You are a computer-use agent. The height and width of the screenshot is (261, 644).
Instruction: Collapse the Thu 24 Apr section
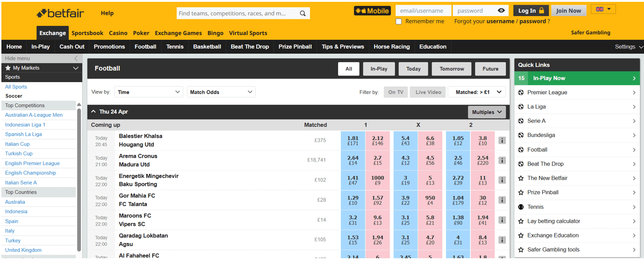(94, 112)
